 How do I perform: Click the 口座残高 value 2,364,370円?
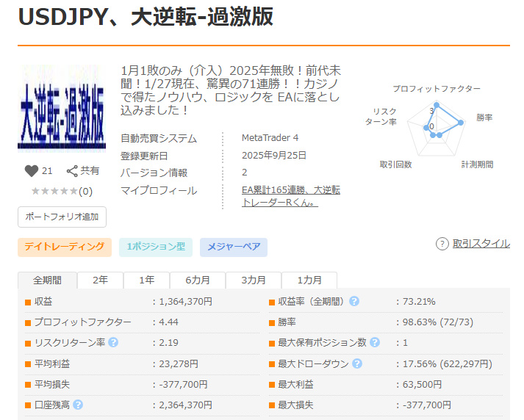click(185, 405)
